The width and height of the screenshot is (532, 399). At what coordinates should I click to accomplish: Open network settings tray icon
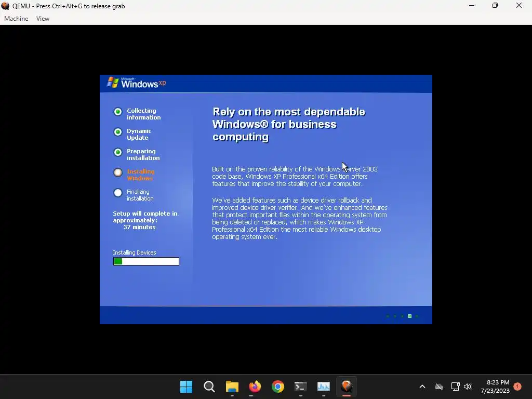(x=455, y=387)
